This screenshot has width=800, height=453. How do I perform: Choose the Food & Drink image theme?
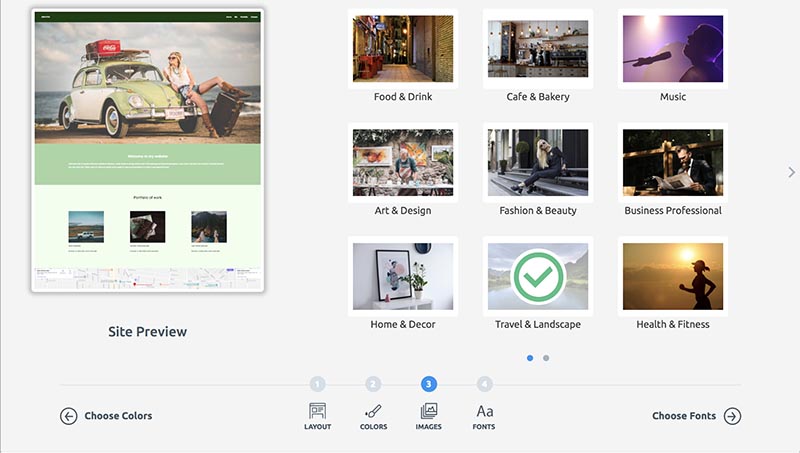[403, 49]
